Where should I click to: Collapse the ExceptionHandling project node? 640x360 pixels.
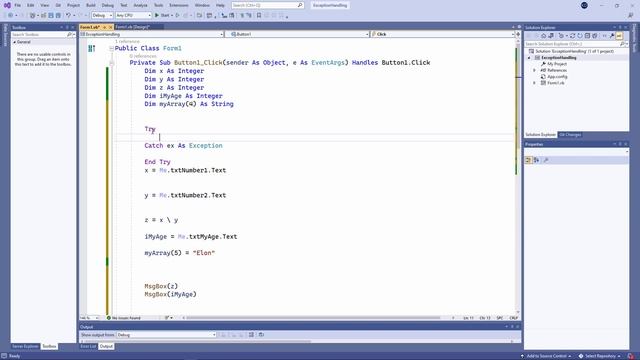tap(529, 58)
